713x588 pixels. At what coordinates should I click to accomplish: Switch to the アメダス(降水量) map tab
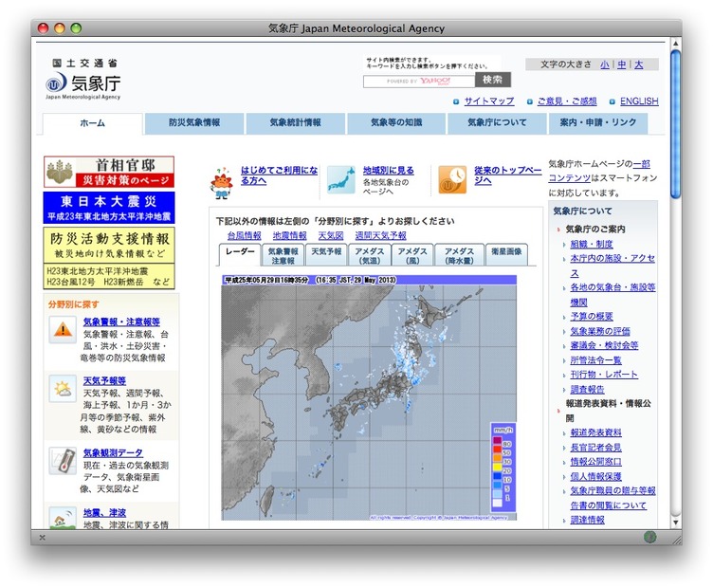pyautogui.click(x=459, y=255)
